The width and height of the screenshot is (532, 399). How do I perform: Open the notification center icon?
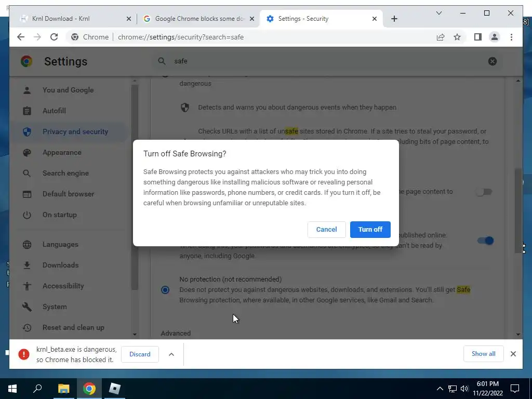515,389
